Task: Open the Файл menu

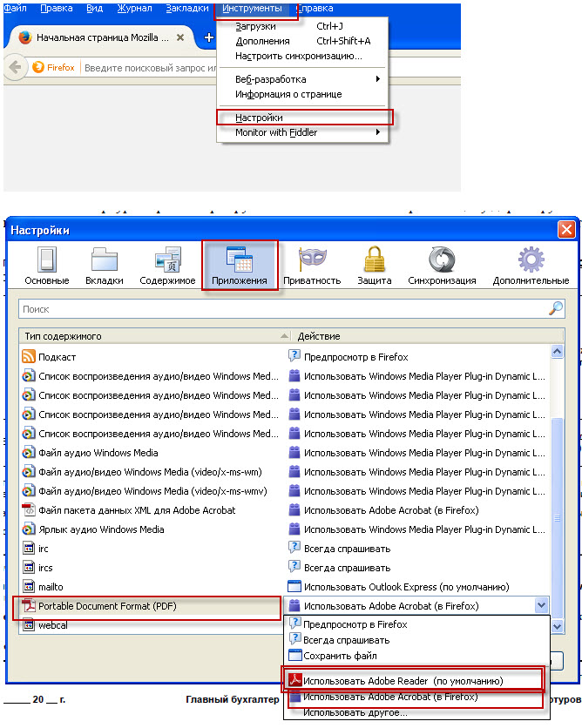Action: click(15, 8)
